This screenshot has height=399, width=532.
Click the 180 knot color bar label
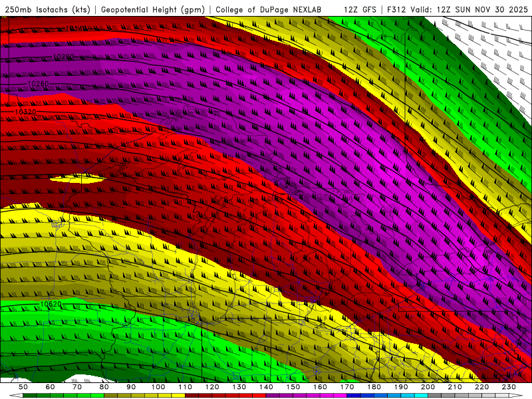click(x=374, y=387)
